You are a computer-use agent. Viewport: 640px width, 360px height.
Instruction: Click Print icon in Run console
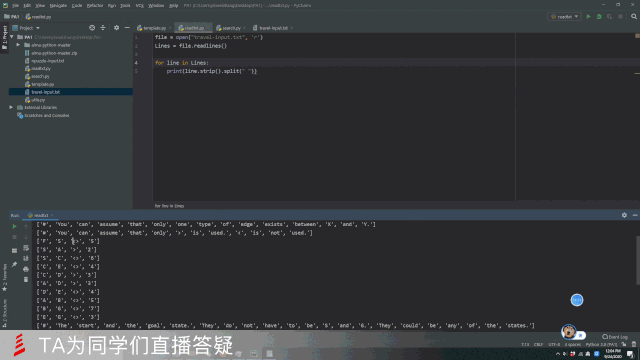point(26,269)
